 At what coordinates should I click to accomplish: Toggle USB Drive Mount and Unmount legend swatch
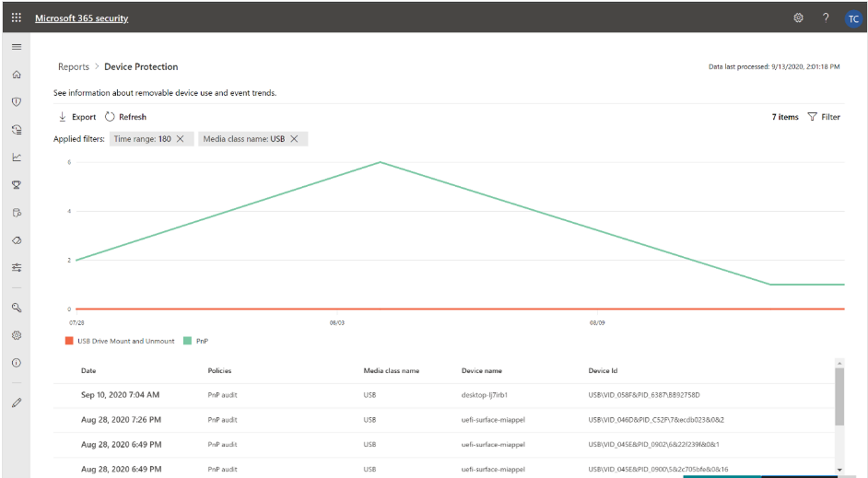[x=69, y=341]
